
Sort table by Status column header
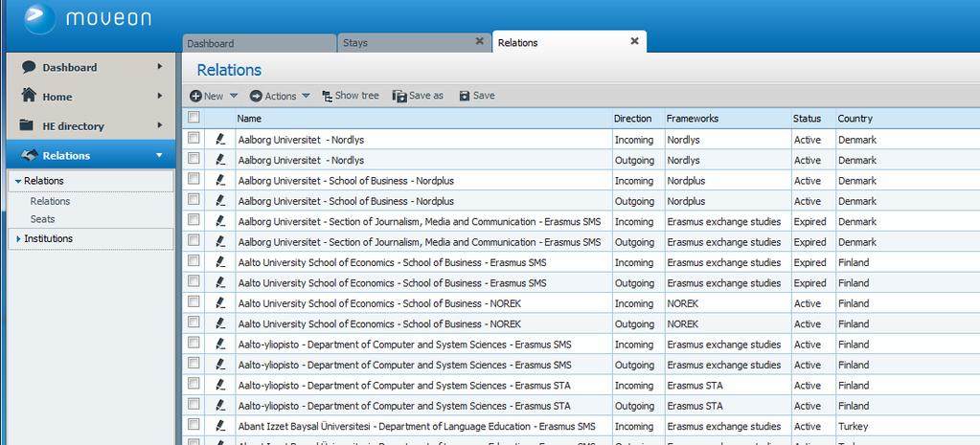click(813, 118)
